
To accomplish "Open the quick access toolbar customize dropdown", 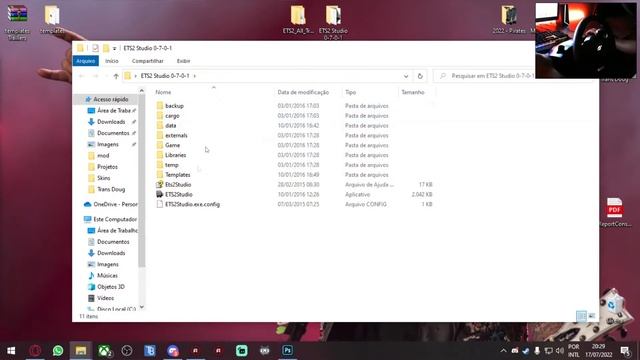I will coord(114,48).
